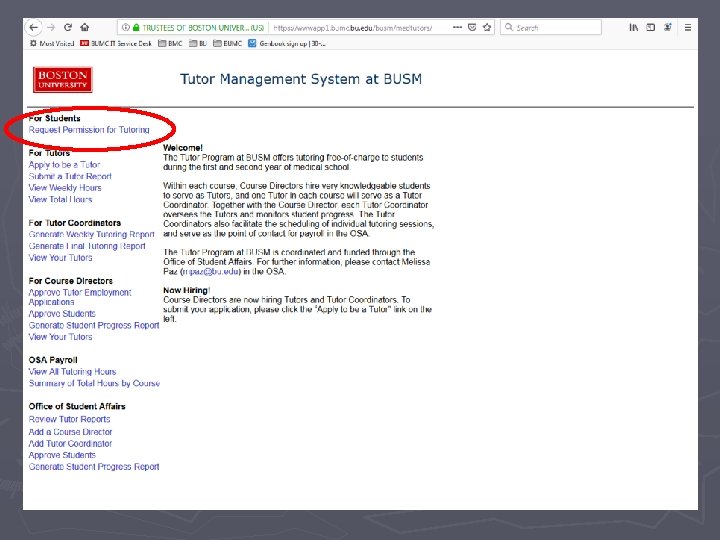720x540 pixels.
Task: Click Generate Final Tutoring Report link
Action: click(87, 246)
